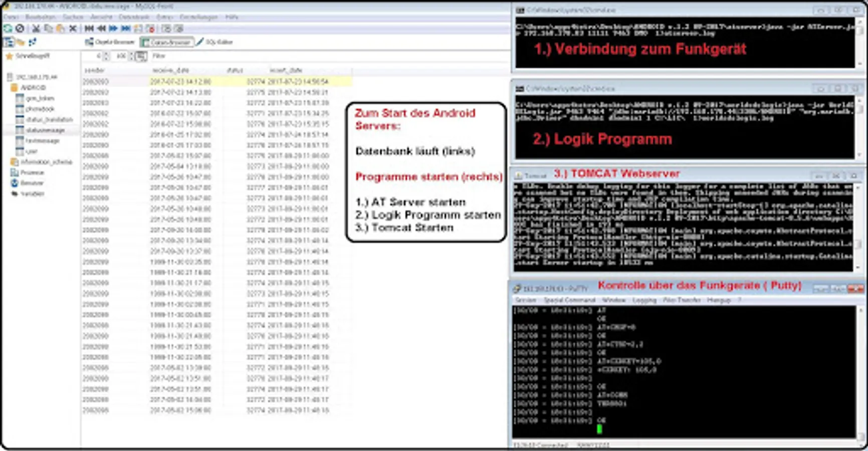Click the row limit number field
The height and width of the screenshot is (451, 868).
coord(120,56)
